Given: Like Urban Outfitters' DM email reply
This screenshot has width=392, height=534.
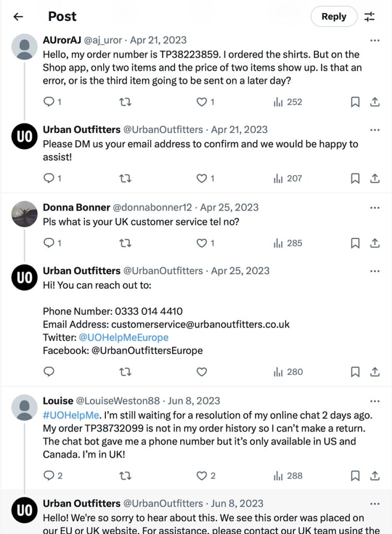Looking at the screenshot, I should click(x=202, y=178).
